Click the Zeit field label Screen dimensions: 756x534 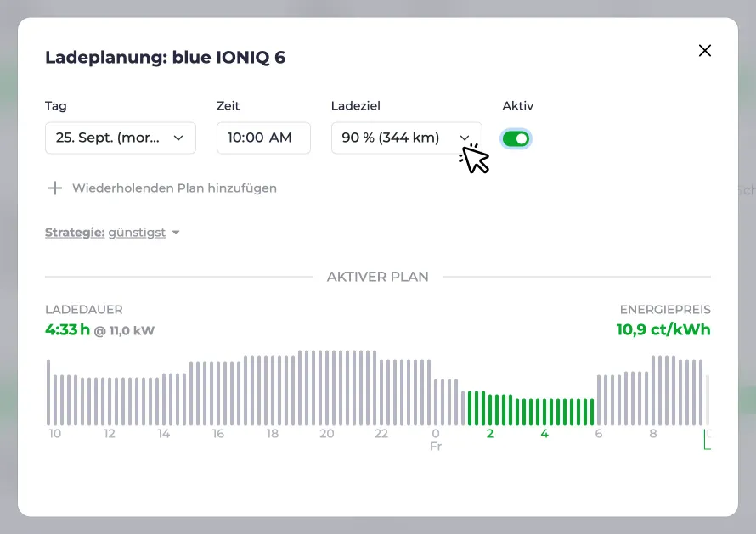click(x=228, y=105)
